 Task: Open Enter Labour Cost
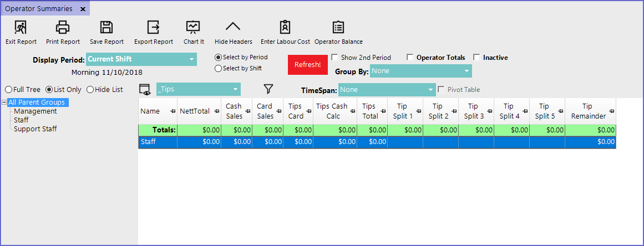coord(285,27)
